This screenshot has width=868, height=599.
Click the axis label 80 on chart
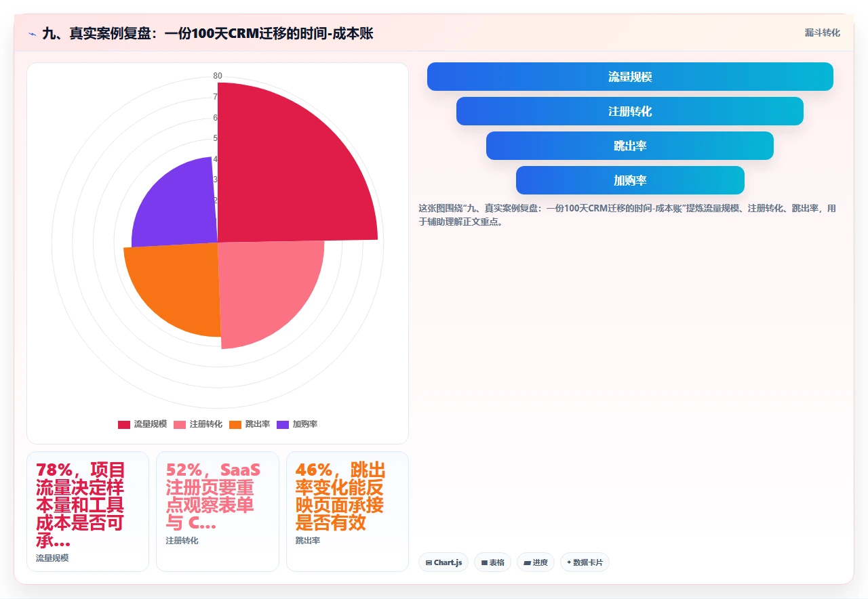tap(218, 76)
